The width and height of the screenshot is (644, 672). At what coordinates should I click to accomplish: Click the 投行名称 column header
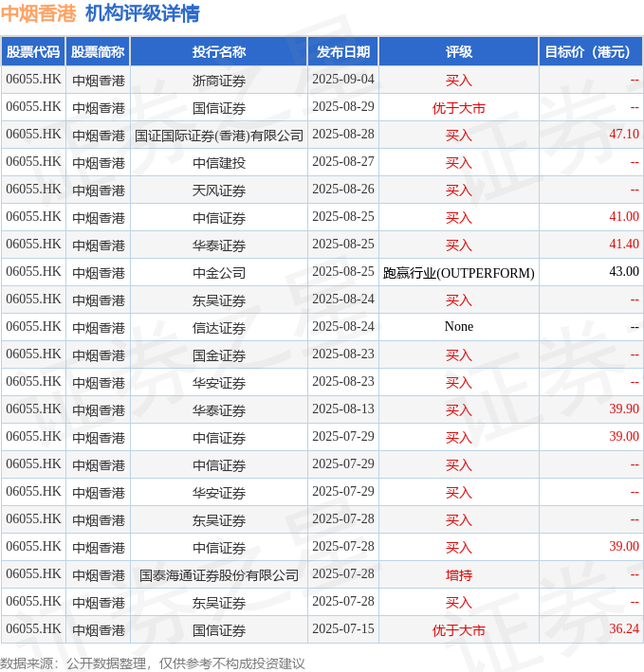(219, 52)
